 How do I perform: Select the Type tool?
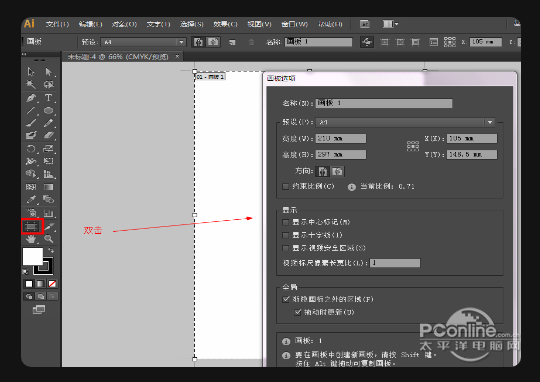48,98
